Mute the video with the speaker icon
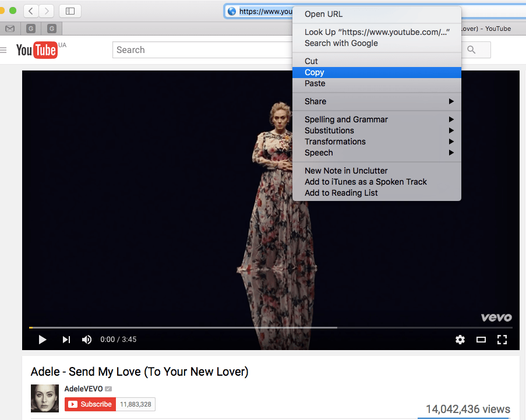 [87, 340]
